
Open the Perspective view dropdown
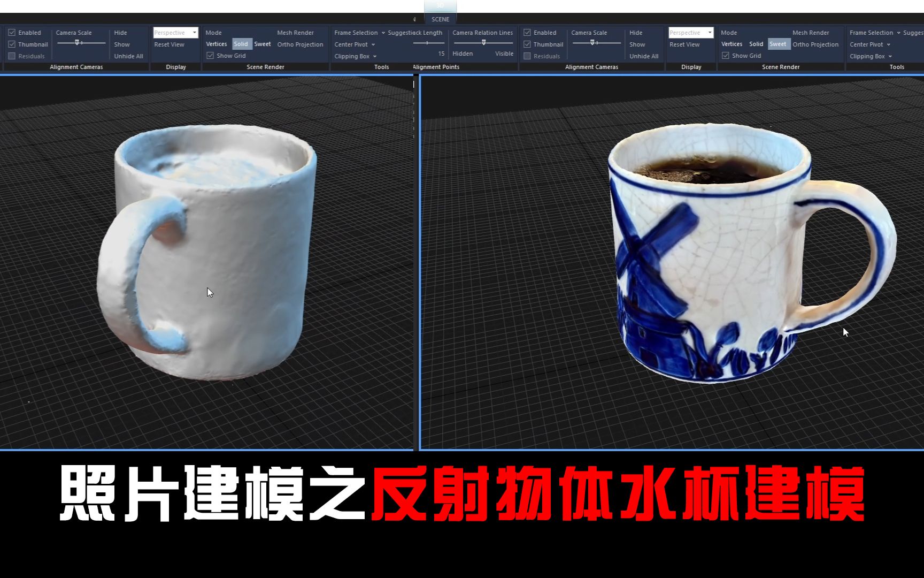175,32
